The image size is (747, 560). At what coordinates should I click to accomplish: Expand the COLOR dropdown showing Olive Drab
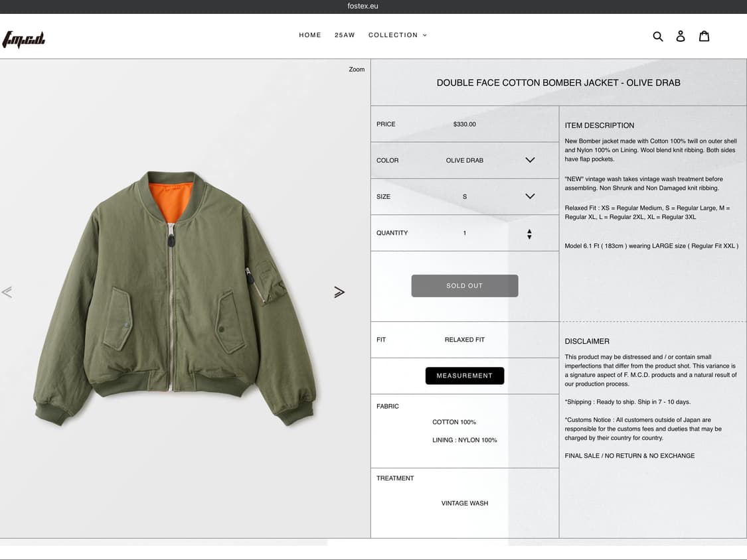click(529, 160)
